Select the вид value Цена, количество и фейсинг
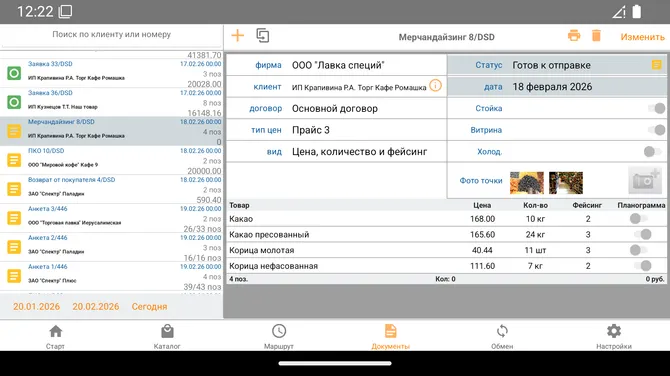Screen dimensions: 670x376 click(359, 152)
